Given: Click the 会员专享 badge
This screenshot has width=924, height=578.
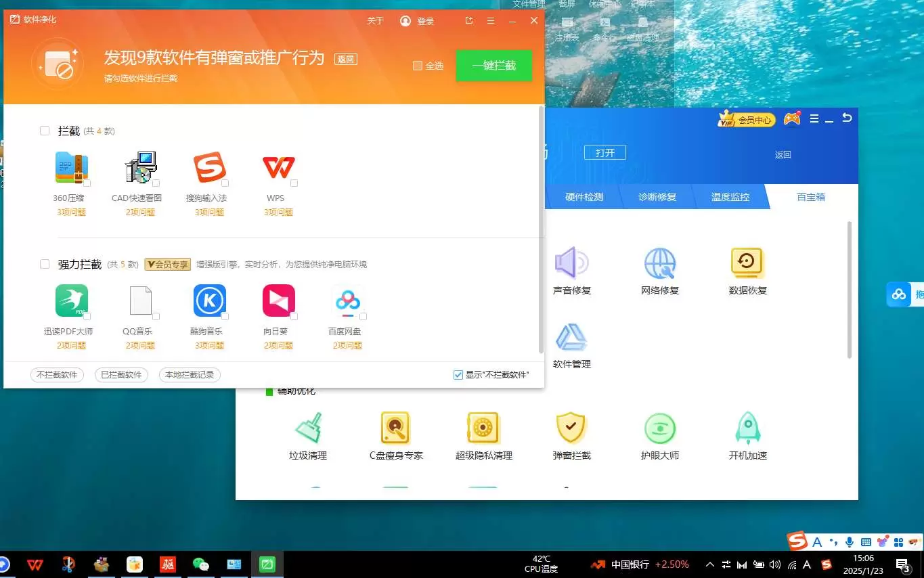Looking at the screenshot, I should (x=168, y=264).
